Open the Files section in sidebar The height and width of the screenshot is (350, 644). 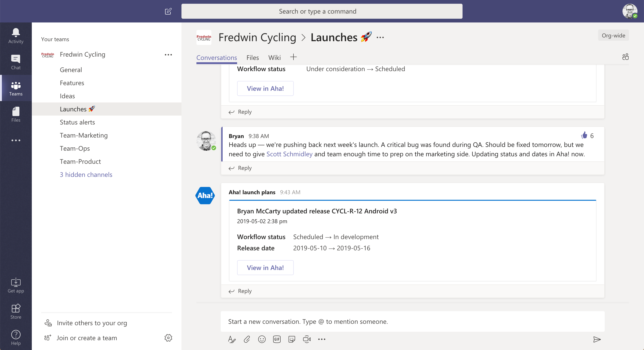(15, 114)
